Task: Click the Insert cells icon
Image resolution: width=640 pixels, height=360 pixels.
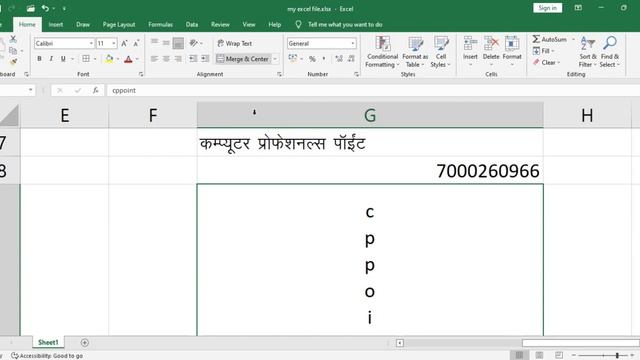Action: pyautogui.click(x=470, y=43)
